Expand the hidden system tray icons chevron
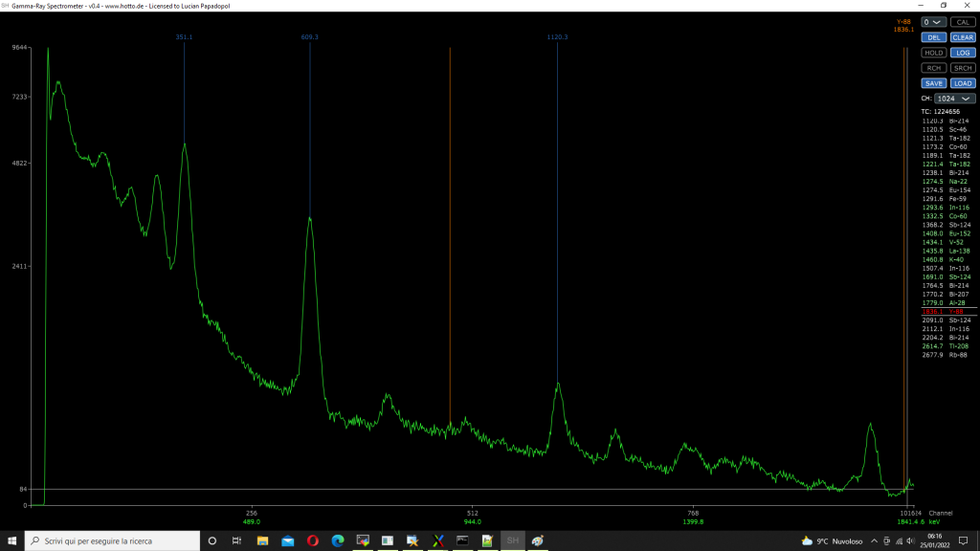 pyautogui.click(x=875, y=541)
